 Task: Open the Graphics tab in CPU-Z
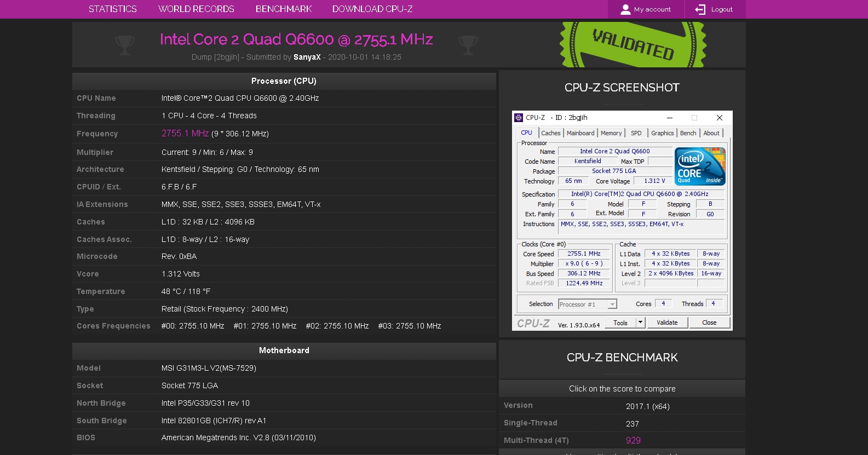pyautogui.click(x=663, y=133)
